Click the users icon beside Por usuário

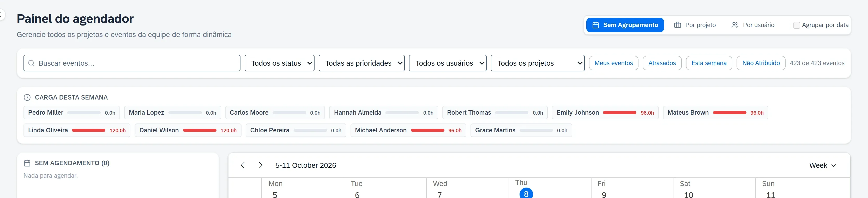735,25
